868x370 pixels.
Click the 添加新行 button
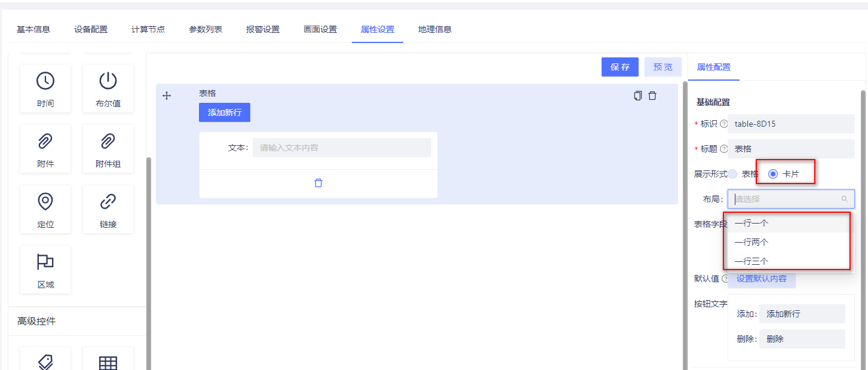(225, 112)
